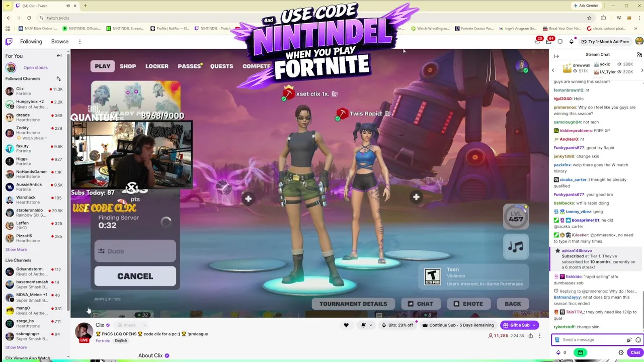
Task: View Chrome site information icon
Action: pos(42,18)
